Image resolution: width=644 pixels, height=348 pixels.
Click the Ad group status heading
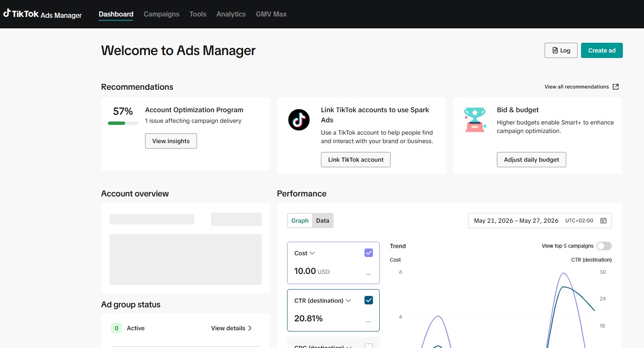tap(131, 304)
